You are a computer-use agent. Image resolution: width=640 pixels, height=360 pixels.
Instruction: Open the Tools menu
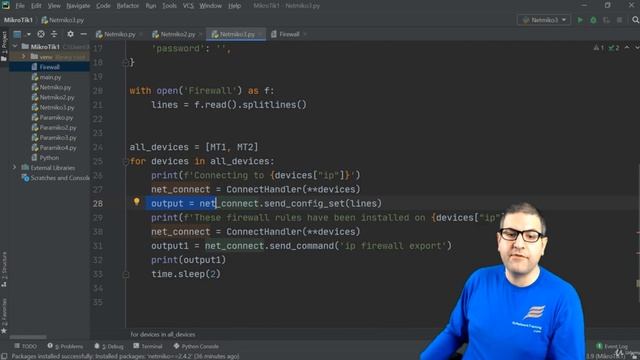click(x=169, y=6)
